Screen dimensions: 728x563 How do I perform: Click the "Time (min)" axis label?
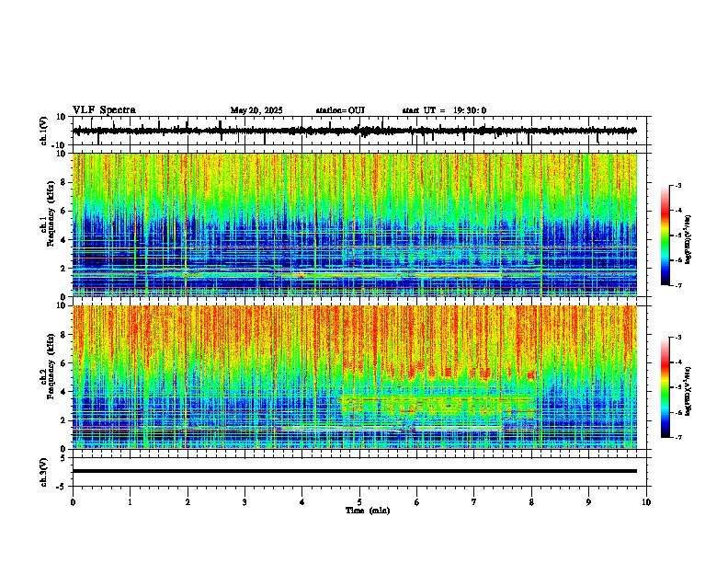point(368,511)
